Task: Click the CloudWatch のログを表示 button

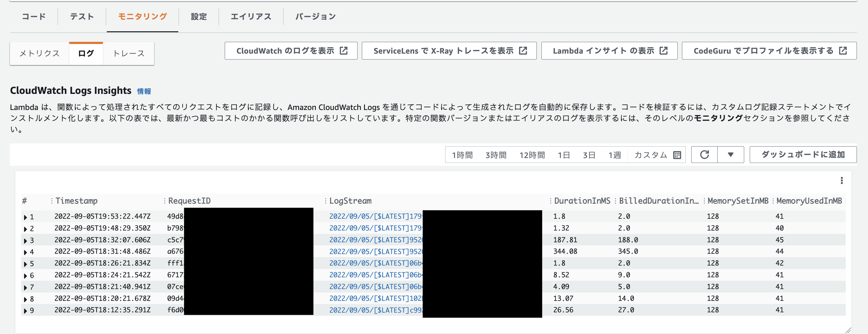Action: point(291,51)
